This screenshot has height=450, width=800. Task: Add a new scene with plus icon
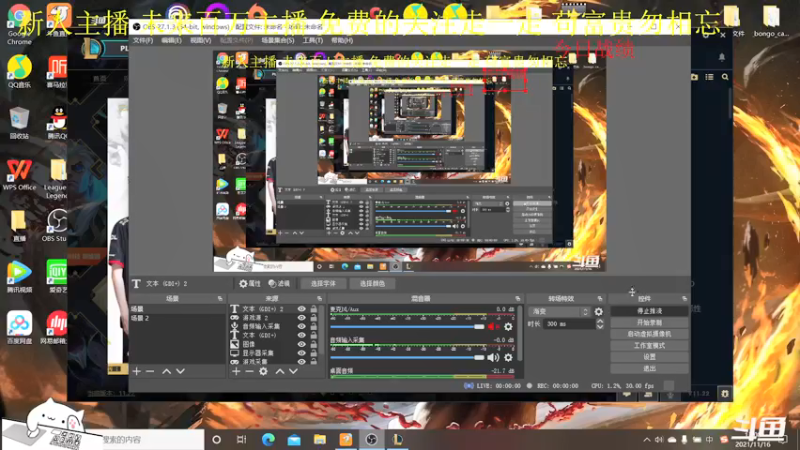pyautogui.click(x=136, y=371)
